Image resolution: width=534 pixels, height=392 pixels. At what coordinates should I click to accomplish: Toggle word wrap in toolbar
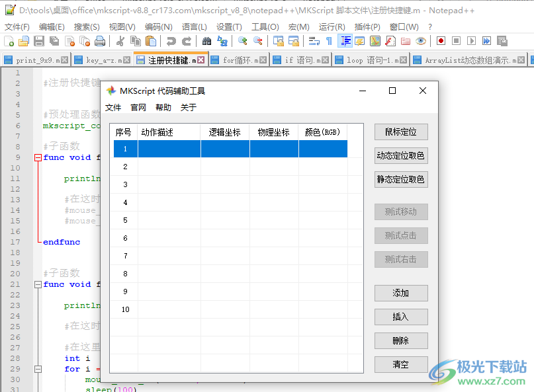pyautogui.click(x=314, y=41)
